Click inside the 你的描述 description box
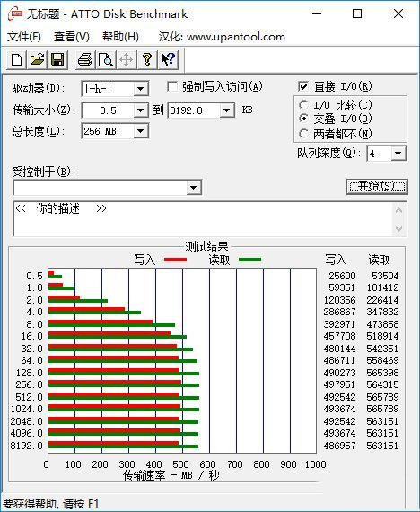Image resolution: width=420 pixels, height=512 pixels. pyautogui.click(x=202, y=219)
